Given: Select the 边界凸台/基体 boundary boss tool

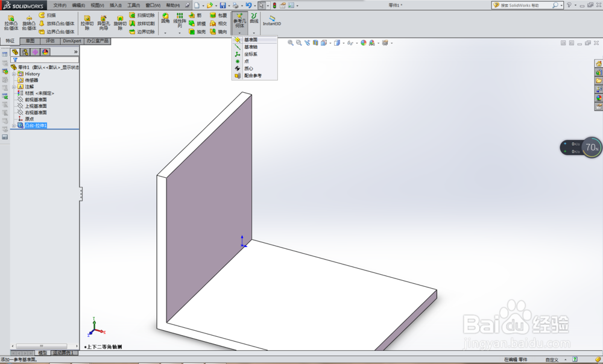Looking at the screenshot, I should coord(57,31).
